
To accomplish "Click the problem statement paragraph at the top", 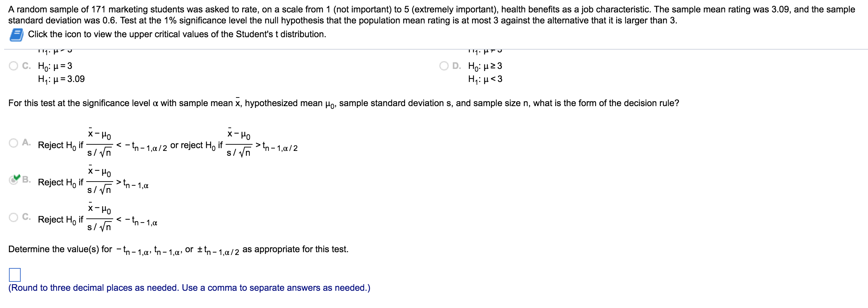I will 431,14.
